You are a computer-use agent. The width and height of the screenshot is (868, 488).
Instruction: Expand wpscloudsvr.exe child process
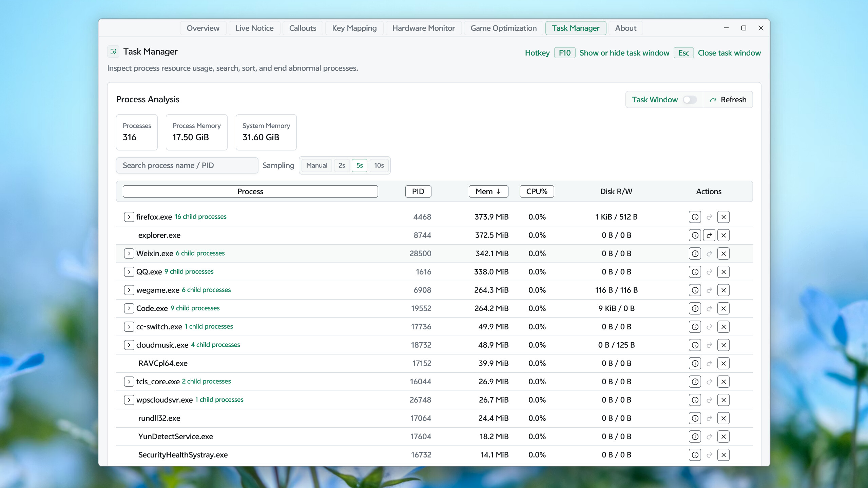[129, 400]
